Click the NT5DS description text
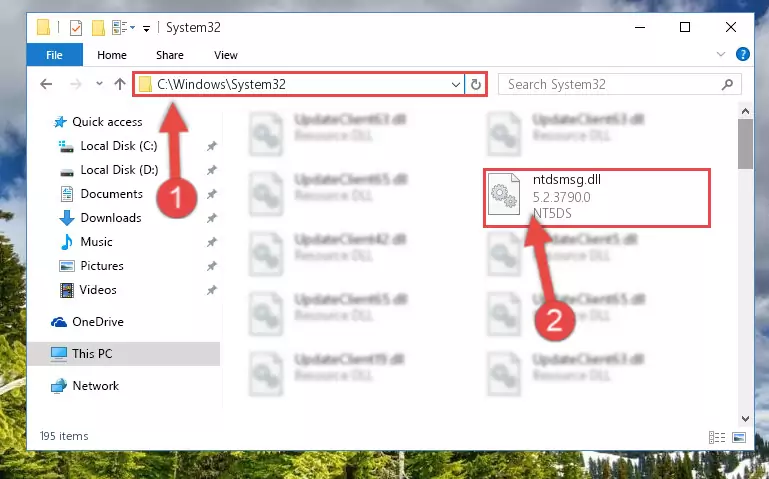Image resolution: width=769 pixels, height=479 pixels. pos(552,213)
